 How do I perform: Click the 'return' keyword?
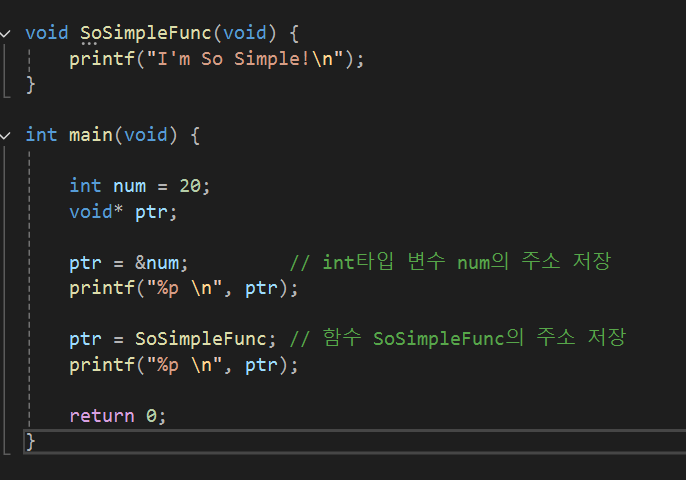pos(102,416)
